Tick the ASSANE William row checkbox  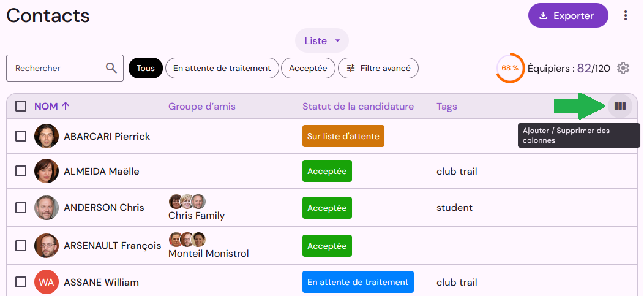pos(21,282)
